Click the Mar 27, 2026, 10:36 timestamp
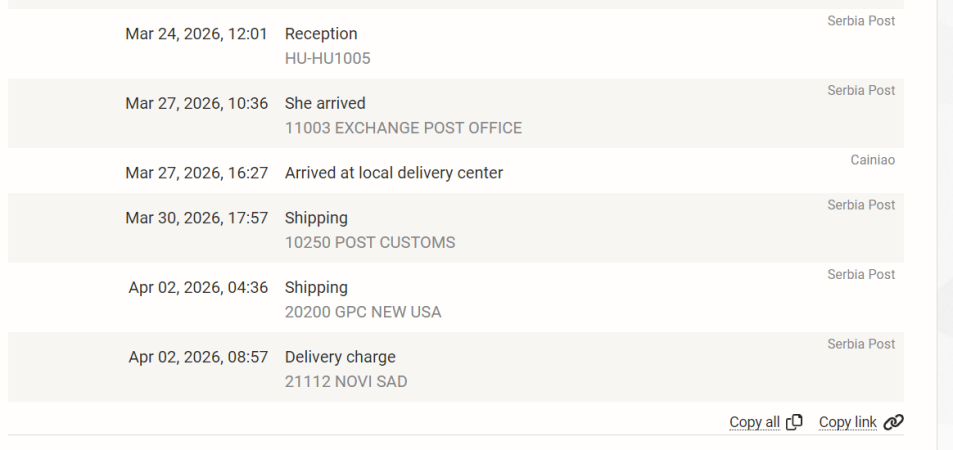The image size is (953, 450). click(196, 103)
